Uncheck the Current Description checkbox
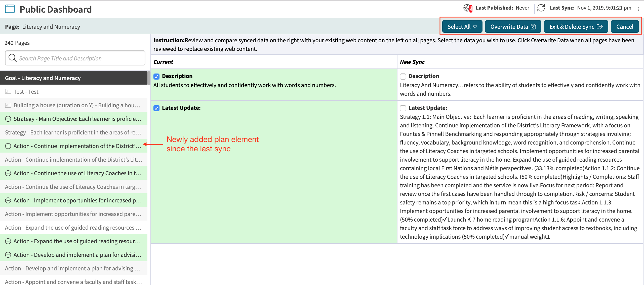Image resolution: width=644 pixels, height=285 pixels. point(156,77)
